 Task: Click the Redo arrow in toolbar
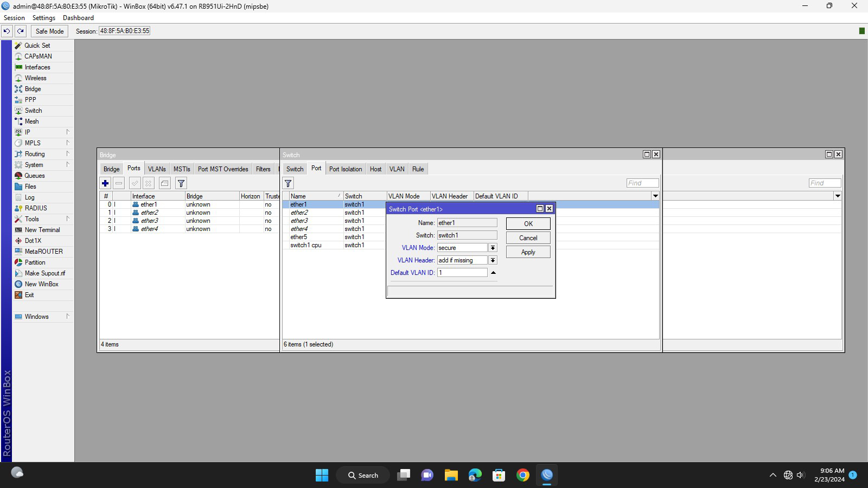click(21, 31)
